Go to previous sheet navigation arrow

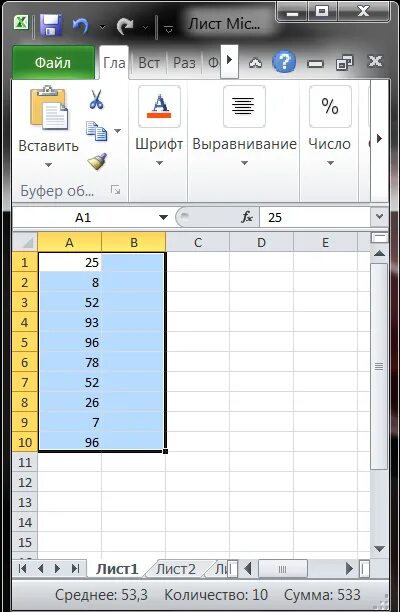pos(40,569)
